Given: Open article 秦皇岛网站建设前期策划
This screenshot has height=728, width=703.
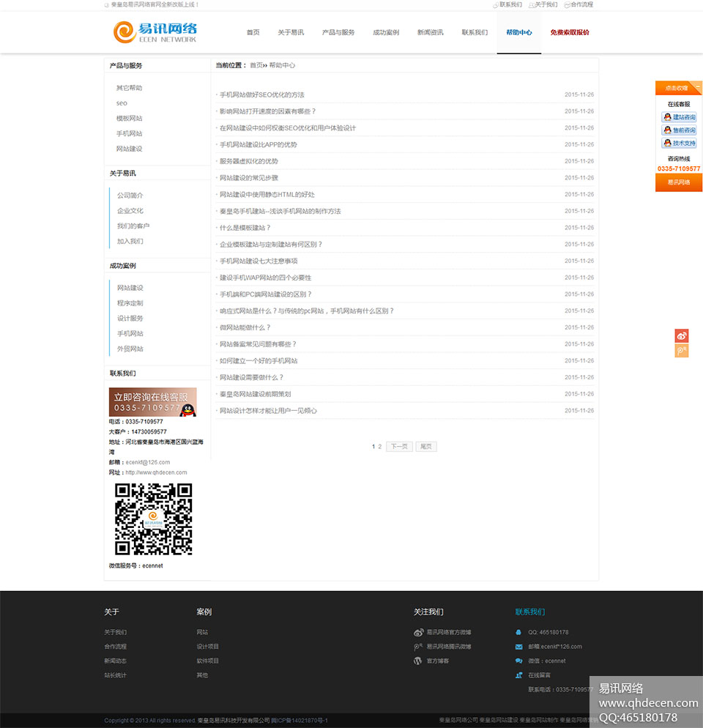Looking at the screenshot, I should (x=256, y=394).
